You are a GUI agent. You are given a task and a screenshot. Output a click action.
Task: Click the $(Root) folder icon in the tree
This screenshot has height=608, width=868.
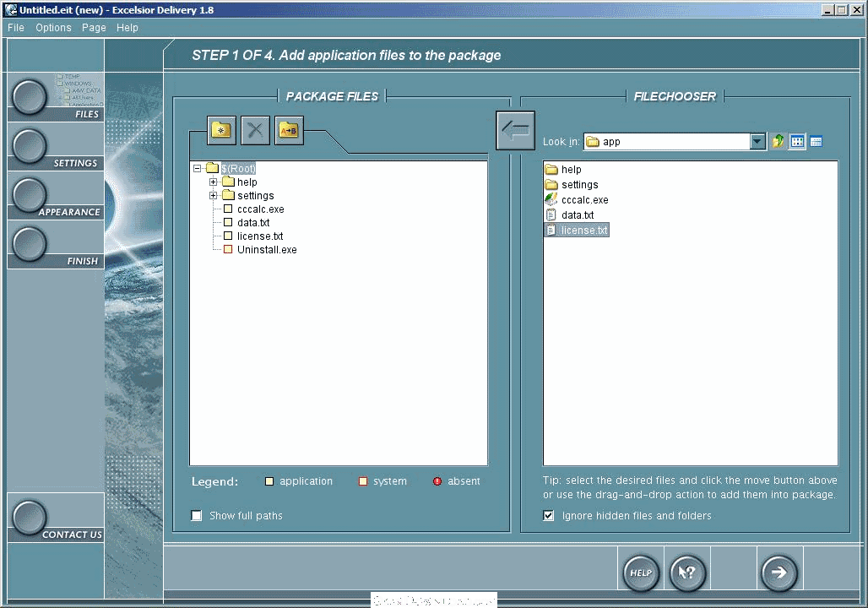[x=212, y=168]
